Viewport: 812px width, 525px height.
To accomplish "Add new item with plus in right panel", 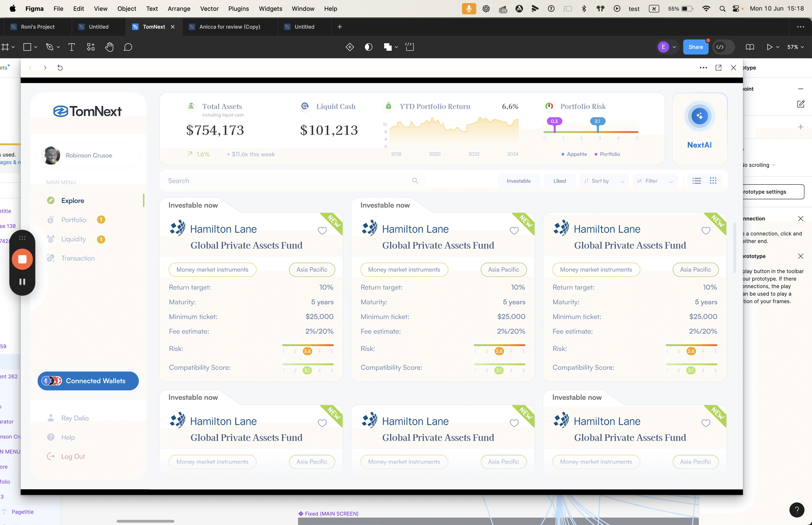I will click(801, 127).
